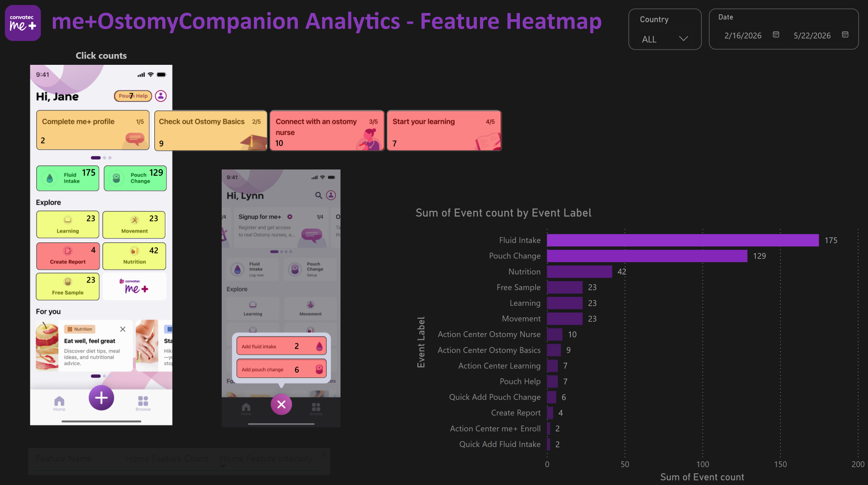This screenshot has width=868, height=485.
Task: Tap the Pouch Help button beside Hi, Jane
Action: pyautogui.click(x=133, y=96)
